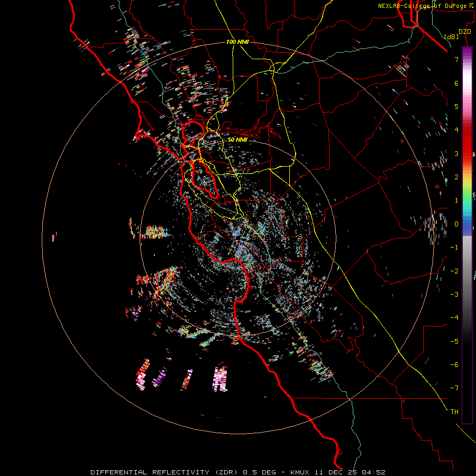The image size is (476, 476).
Task: Select the 3 dB tick label
Action: pos(456,153)
